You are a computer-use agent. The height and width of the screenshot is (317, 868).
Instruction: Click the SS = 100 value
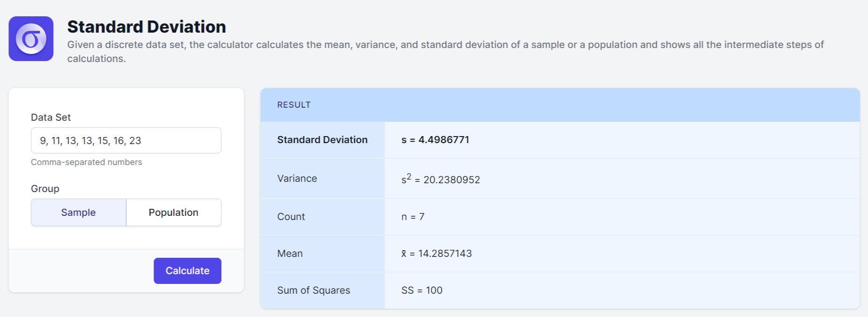click(x=422, y=290)
